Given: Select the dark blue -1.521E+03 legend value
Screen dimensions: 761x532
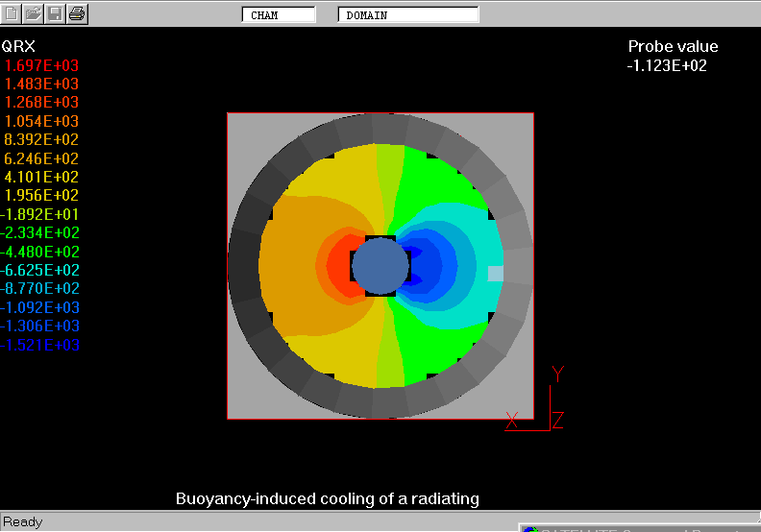Looking at the screenshot, I should [x=40, y=346].
